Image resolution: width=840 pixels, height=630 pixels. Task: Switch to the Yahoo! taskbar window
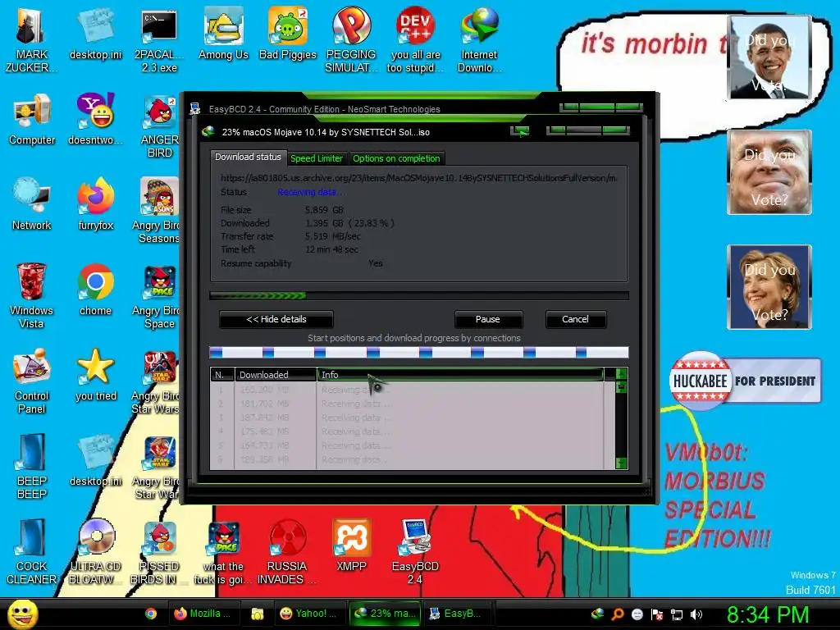coord(310,614)
